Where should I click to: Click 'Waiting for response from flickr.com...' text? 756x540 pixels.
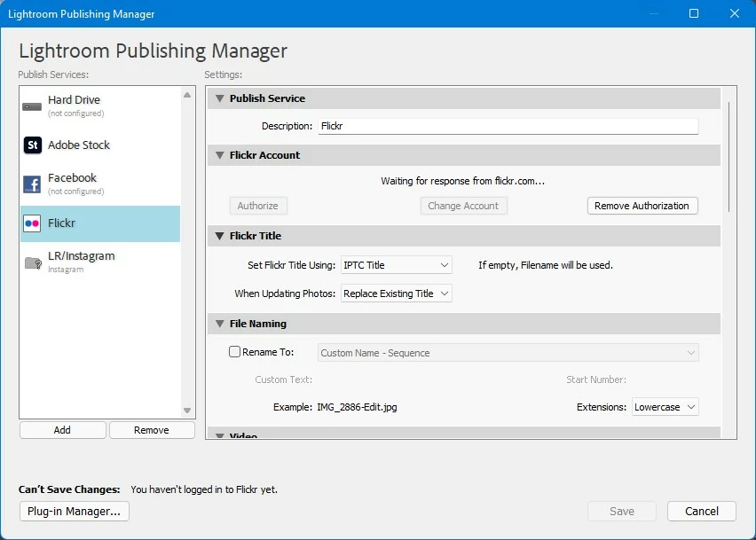pyautogui.click(x=463, y=181)
